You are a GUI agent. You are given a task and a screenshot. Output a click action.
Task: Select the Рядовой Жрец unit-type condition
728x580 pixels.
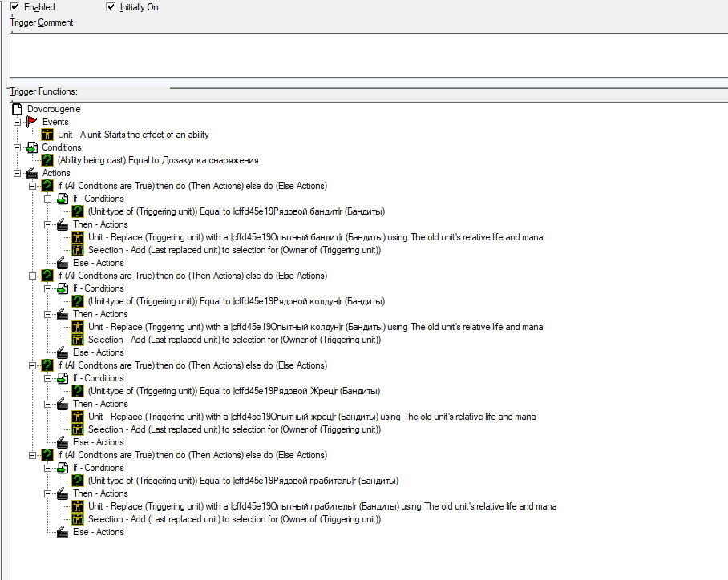pos(234,391)
